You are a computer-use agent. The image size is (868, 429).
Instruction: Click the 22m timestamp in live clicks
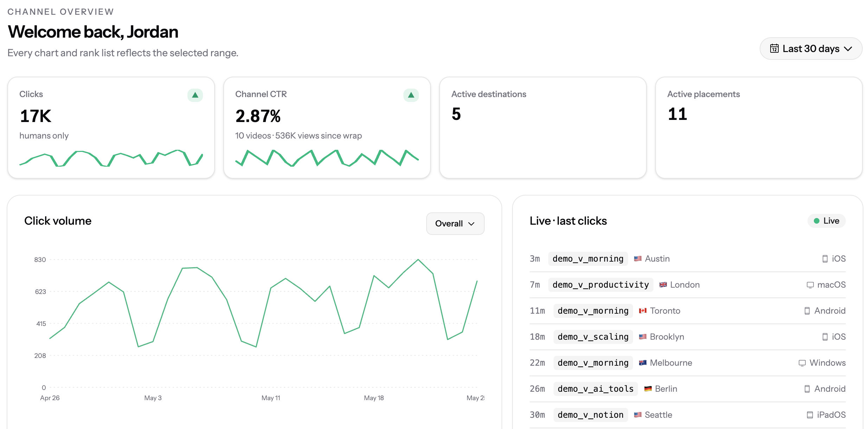537,363
